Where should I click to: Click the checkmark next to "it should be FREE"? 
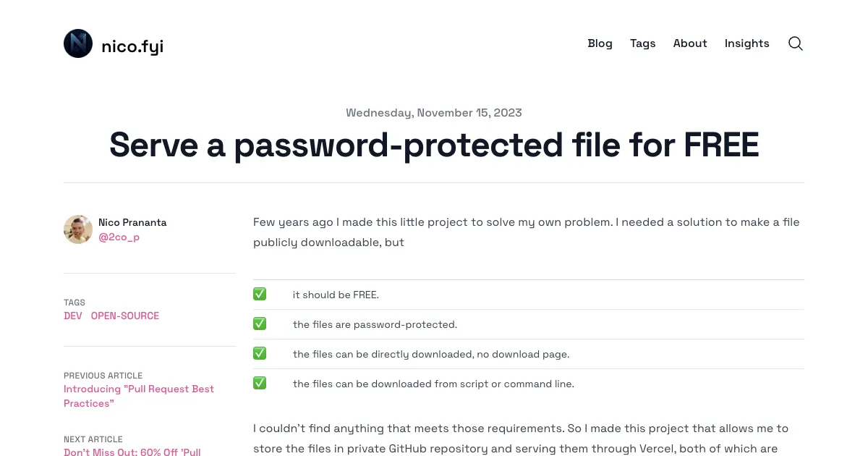tap(260, 294)
